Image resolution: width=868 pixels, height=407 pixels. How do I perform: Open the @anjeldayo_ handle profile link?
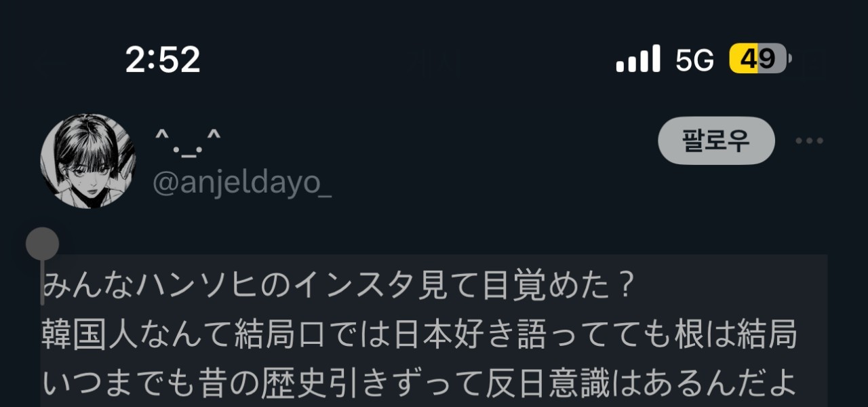point(242,183)
